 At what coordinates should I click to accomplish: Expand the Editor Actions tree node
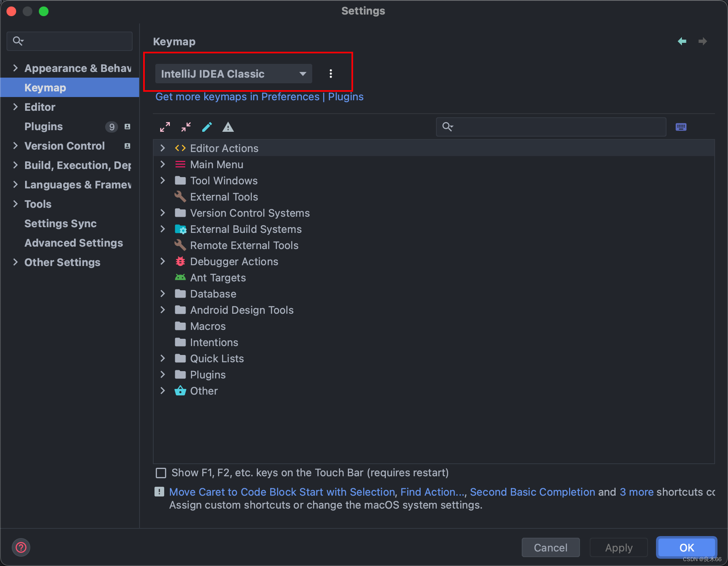(163, 148)
